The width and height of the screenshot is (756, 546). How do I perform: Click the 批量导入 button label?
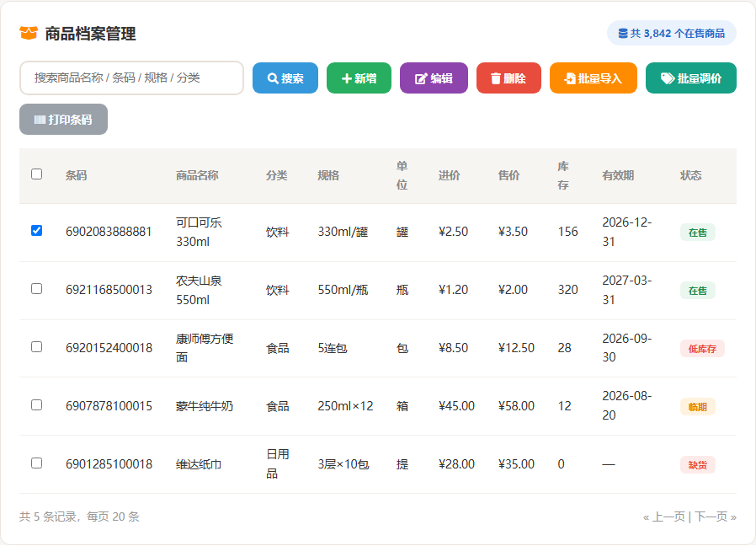tap(599, 78)
